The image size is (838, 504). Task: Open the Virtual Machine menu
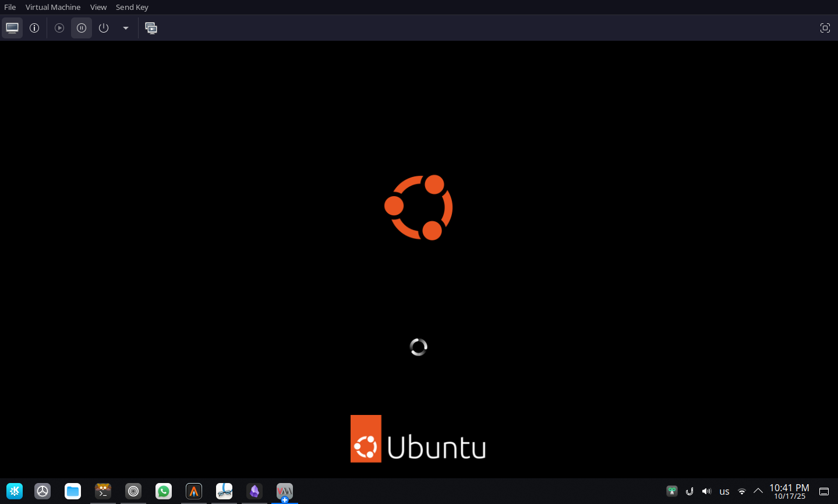[53, 7]
